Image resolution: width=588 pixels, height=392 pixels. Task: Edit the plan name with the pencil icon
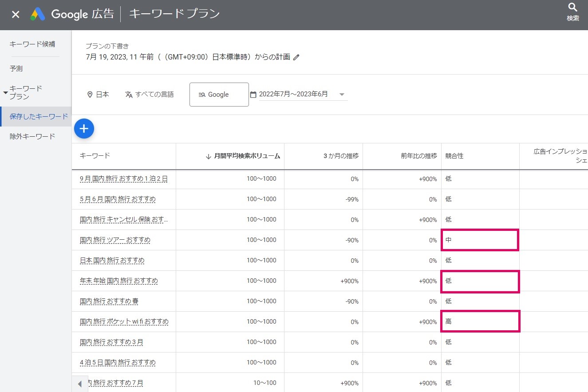(x=296, y=57)
